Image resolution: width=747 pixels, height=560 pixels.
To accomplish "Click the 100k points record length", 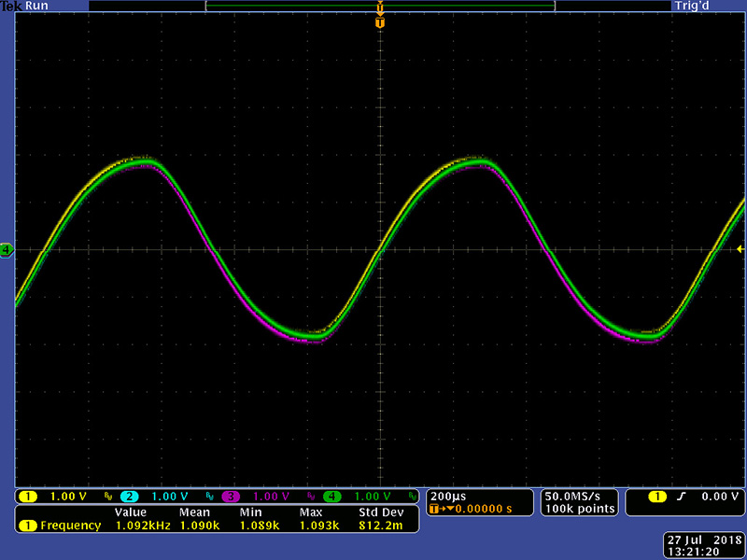I will 581,509.
